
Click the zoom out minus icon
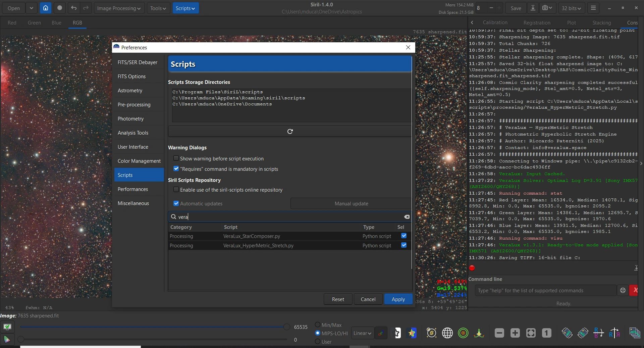point(499,333)
